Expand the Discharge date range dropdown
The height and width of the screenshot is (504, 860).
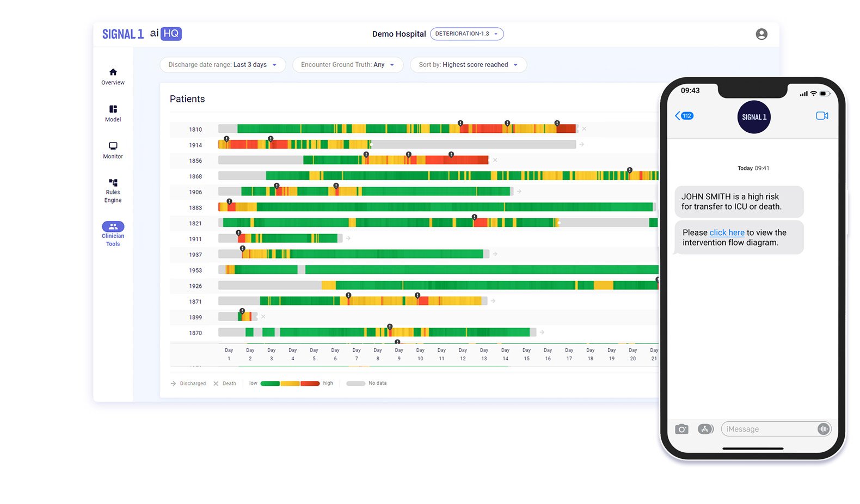tap(222, 65)
